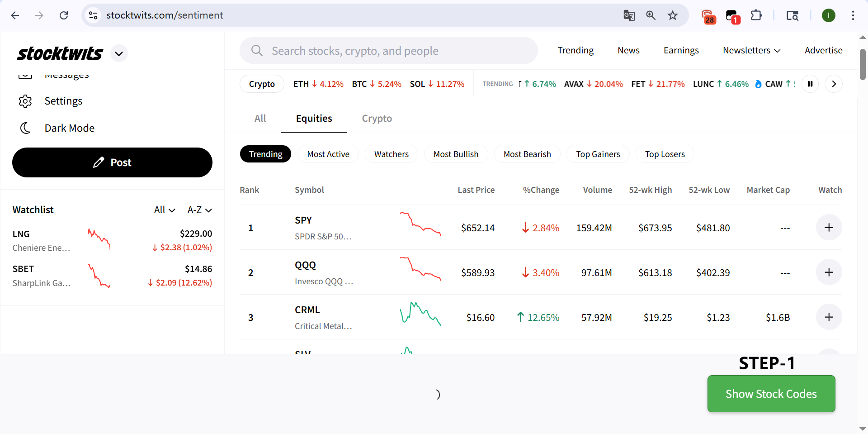
Task: Expand the dropdown beside the Stocktwits logo
Action: pos(119,53)
